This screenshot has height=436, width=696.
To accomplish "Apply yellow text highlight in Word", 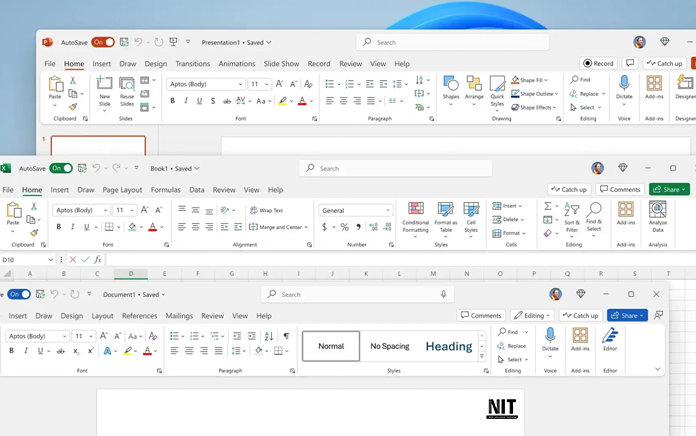I will point(128,351).
